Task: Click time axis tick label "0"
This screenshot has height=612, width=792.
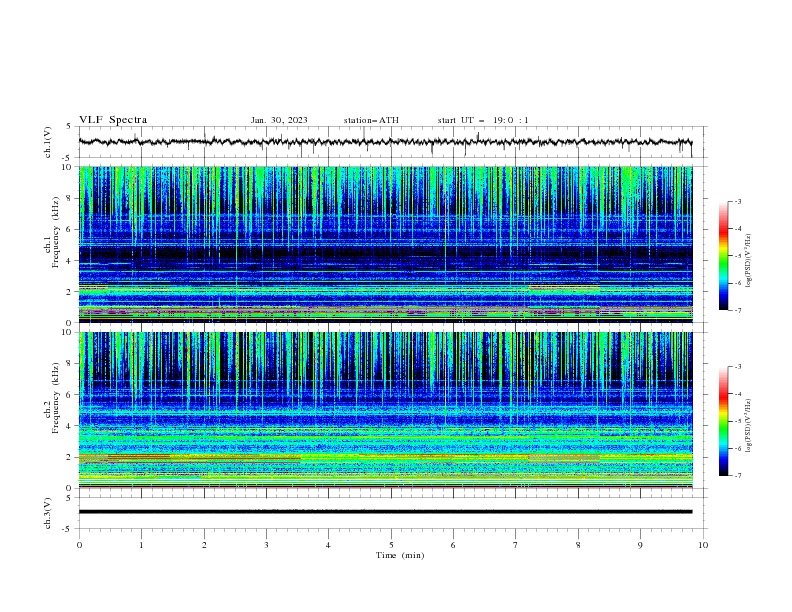Action: point(79,545)
